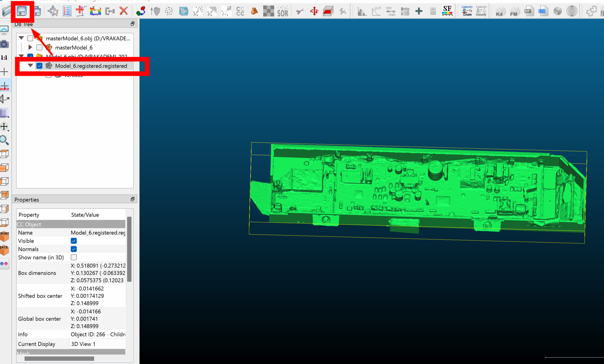
Task: Click the SF color scale icon
Action: pos(447,11)
